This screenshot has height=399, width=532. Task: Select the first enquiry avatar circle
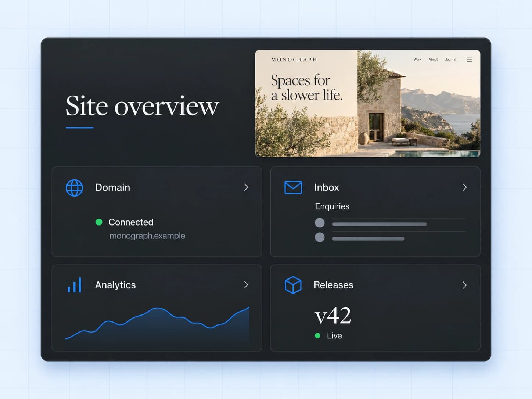click(320, 223)
